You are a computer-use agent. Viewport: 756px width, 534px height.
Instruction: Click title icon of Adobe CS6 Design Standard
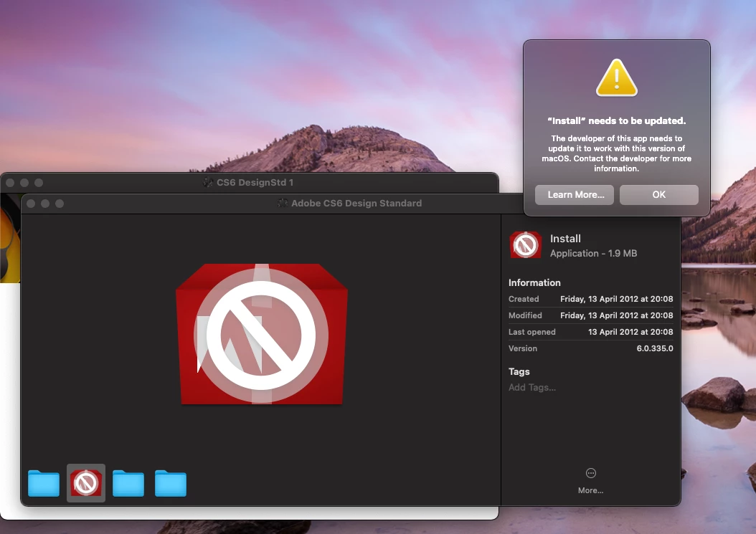(x=283, y=204)
